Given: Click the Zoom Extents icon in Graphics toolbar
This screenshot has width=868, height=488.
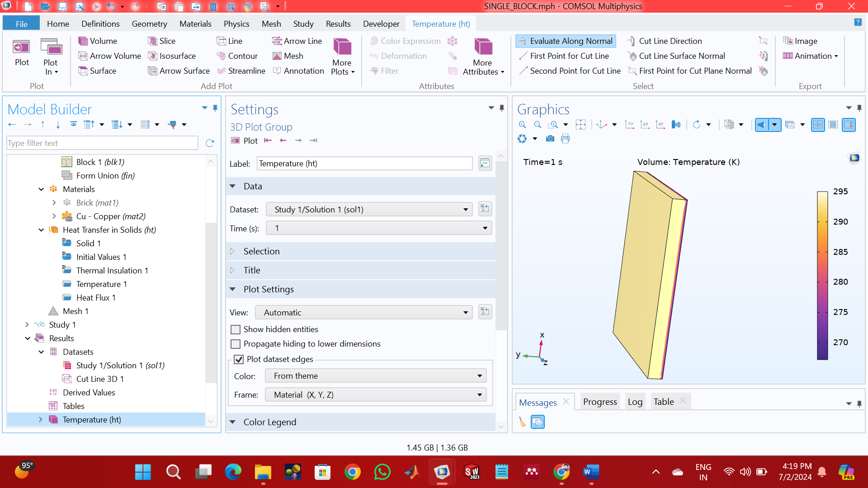Looking at the screenshot, I should pos(580,125).
